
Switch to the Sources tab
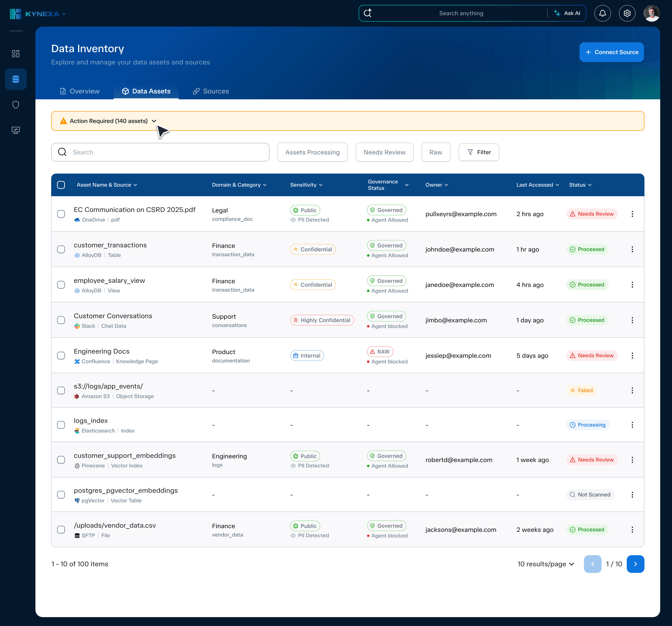pos(211,91)
